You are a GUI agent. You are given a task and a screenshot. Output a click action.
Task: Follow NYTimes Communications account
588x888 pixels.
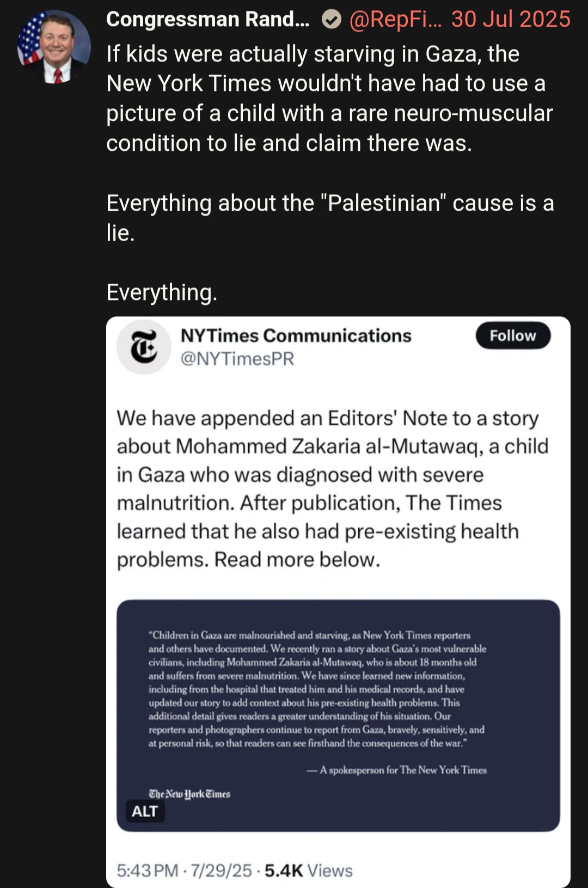click(513, 335)
